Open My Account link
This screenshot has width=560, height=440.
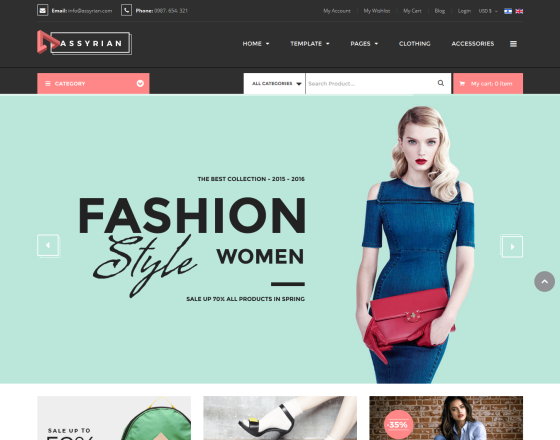(x=337, y=11)
